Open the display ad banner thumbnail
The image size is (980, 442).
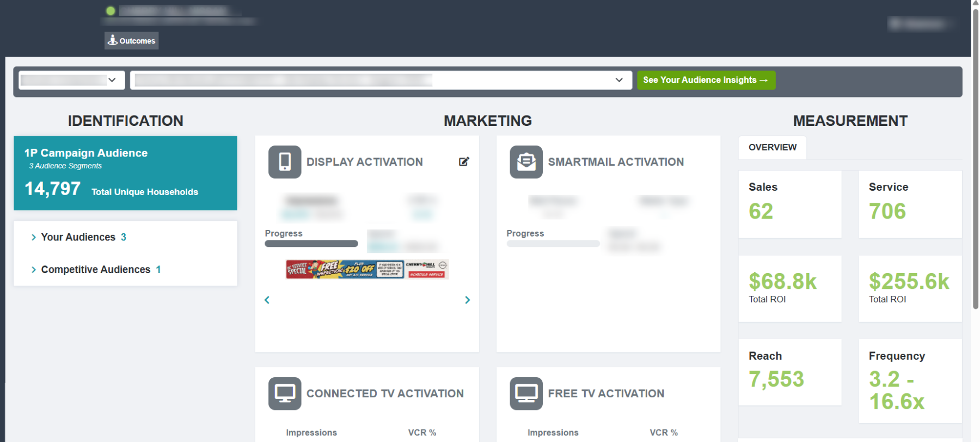coord(367,269)
